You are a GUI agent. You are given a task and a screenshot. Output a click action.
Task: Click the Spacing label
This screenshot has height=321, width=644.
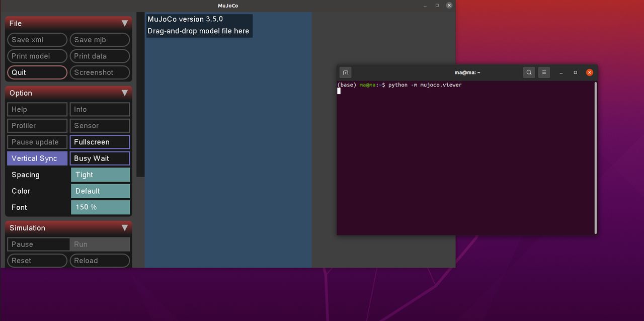[x=26, y=175]
